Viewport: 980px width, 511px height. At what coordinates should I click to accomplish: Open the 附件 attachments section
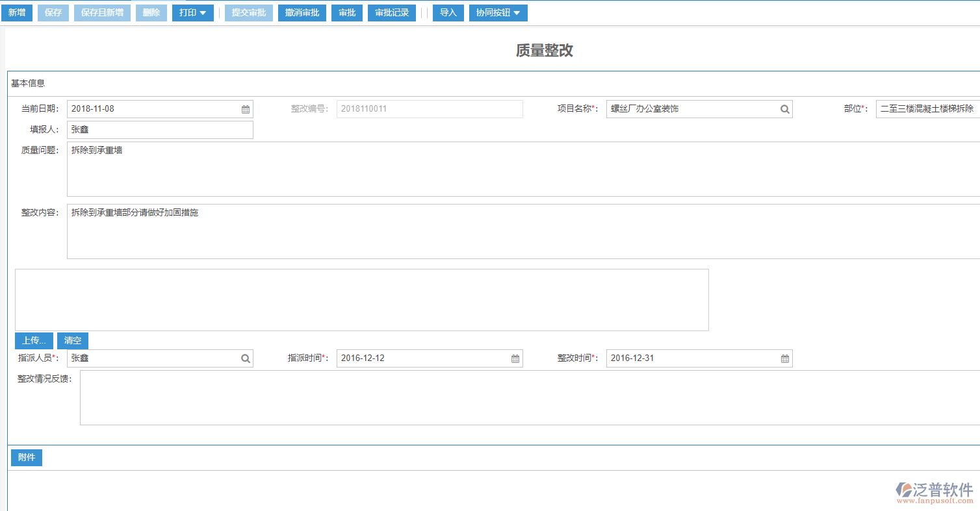(x=26, y=457)
